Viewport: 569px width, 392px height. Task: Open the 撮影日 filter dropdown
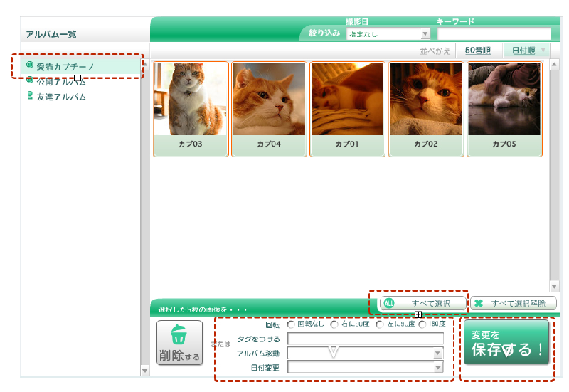click(x=388, y=33)
